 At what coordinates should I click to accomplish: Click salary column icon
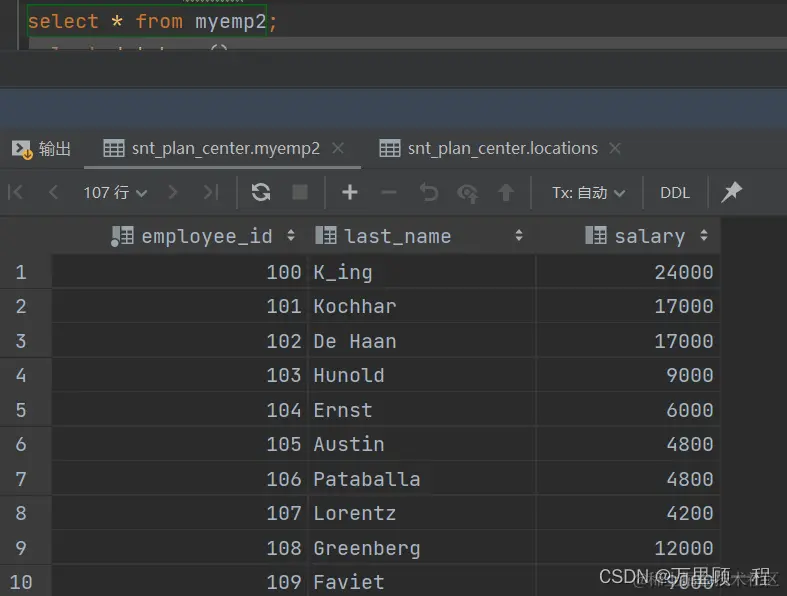[596, 235]
